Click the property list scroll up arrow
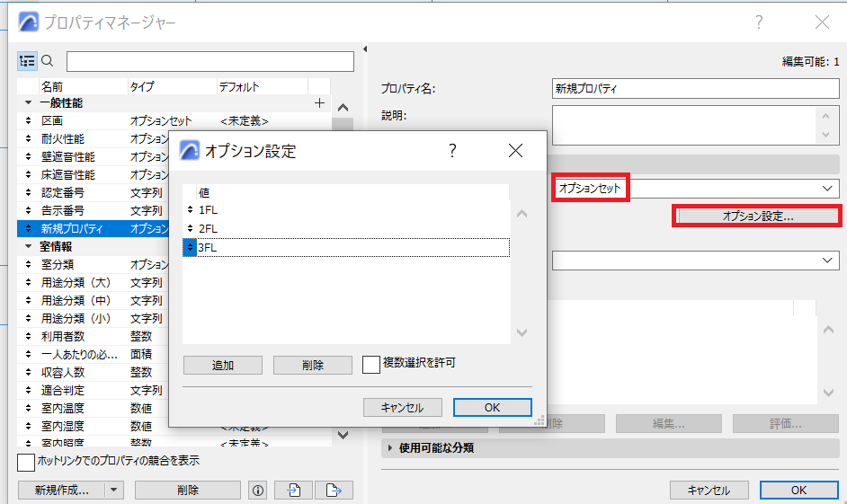 (343, 108)
